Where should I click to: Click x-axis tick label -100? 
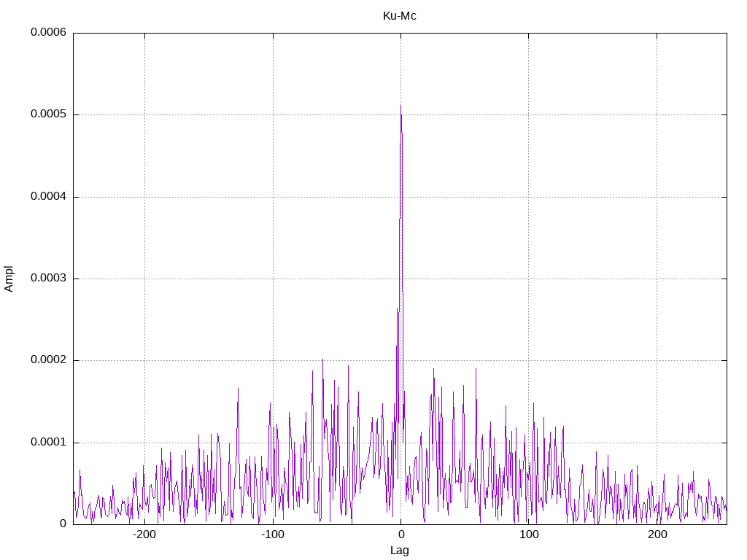tap(273, 534)
